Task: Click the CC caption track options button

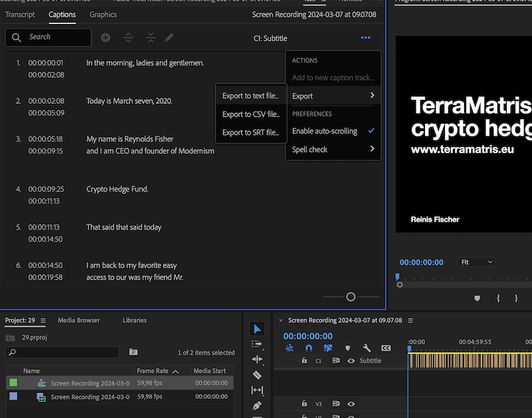Action: (x=386, y=348)
